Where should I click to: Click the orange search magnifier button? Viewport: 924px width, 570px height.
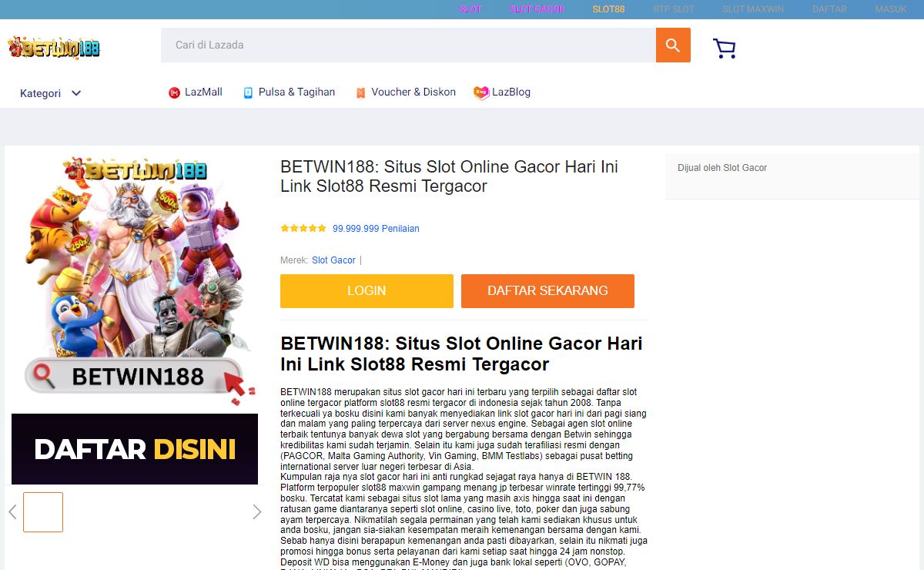(x=673, y=45)
